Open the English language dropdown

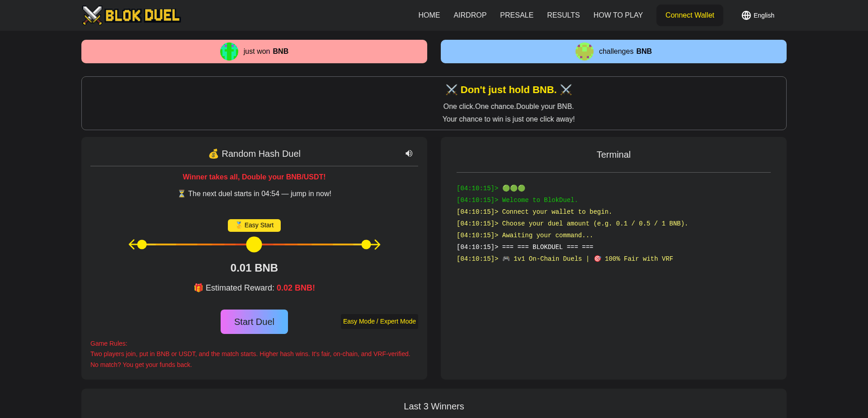[x=757, y=15]
